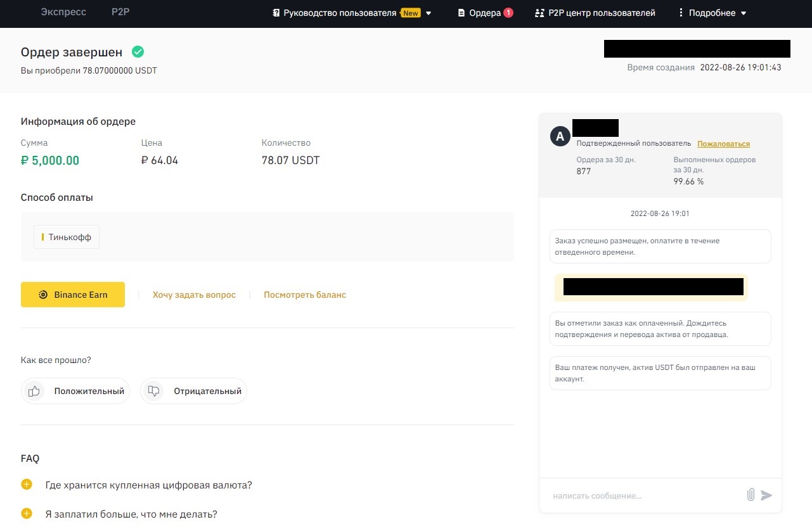Click the plus icon for 'Я заплатил больше'
The width and height of the screenshot is (812, 529).
click(26, 514)
